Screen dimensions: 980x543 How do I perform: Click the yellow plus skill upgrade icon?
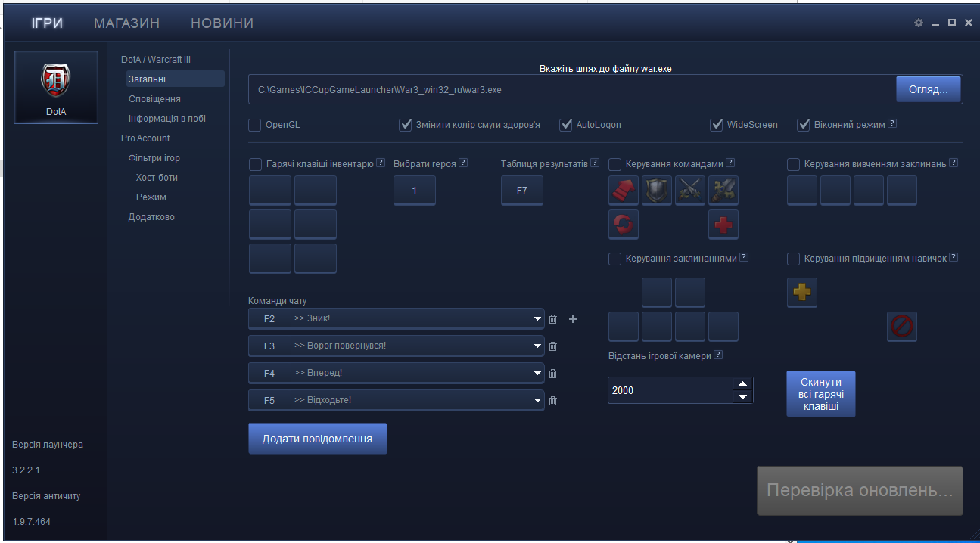[x=802, y=292]
